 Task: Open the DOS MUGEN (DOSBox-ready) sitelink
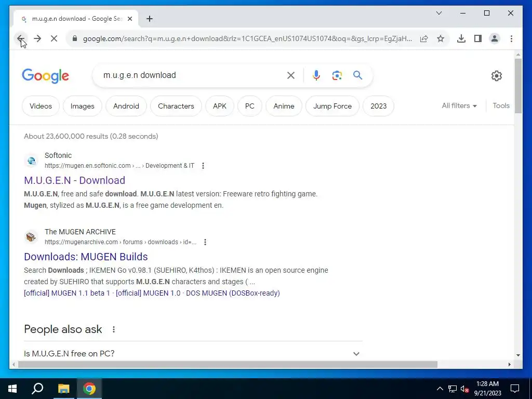click(233, 293)
